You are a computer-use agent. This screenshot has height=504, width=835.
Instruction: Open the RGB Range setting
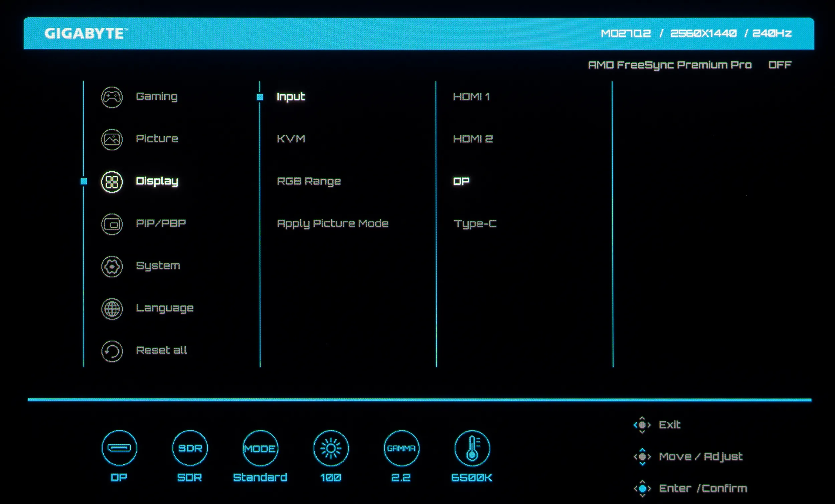pyautogui.click(x=308, y=181)
